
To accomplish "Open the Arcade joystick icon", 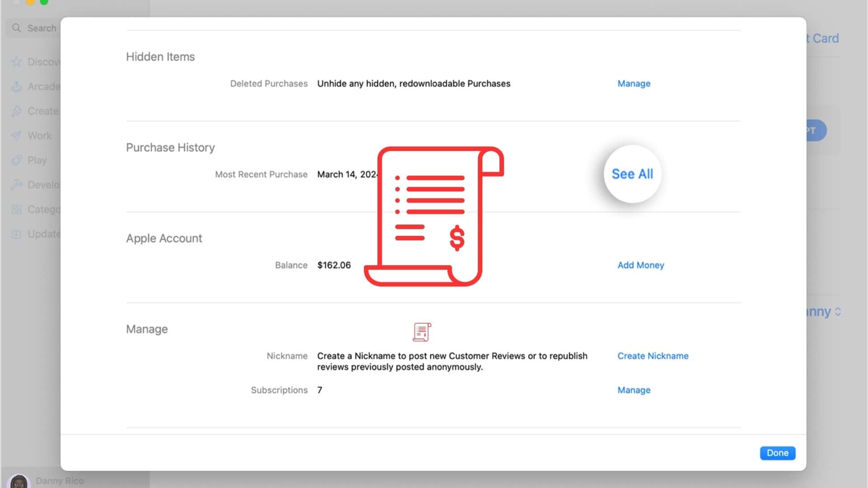I will (16, 87).
